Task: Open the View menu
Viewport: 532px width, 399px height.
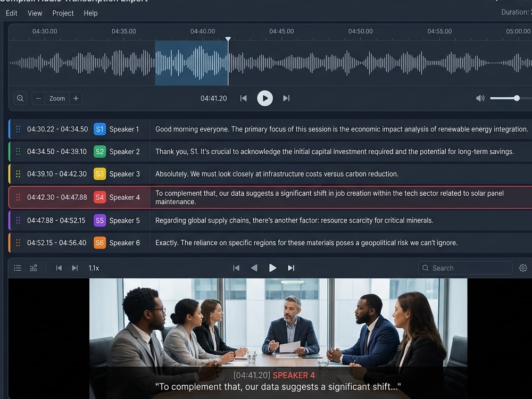Action: (x=35, y=13)
